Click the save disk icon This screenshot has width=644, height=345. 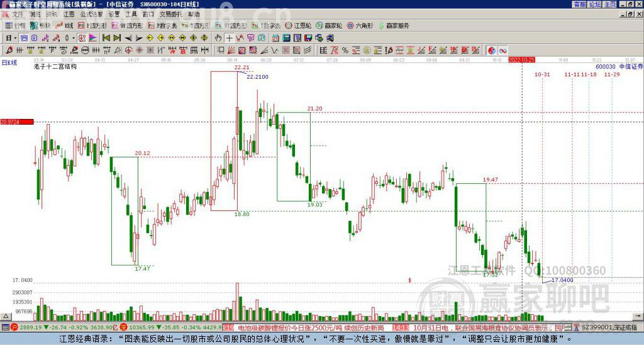[x=308, y=38]
